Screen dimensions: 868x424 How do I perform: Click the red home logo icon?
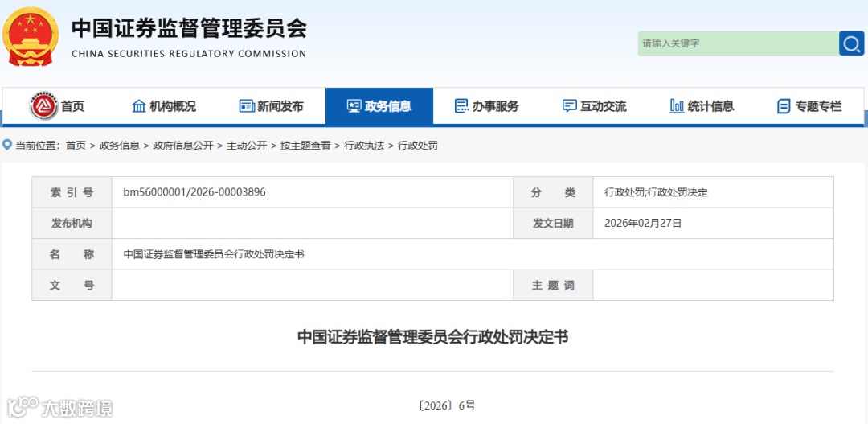pyautogui.click(x=43, y=106)
